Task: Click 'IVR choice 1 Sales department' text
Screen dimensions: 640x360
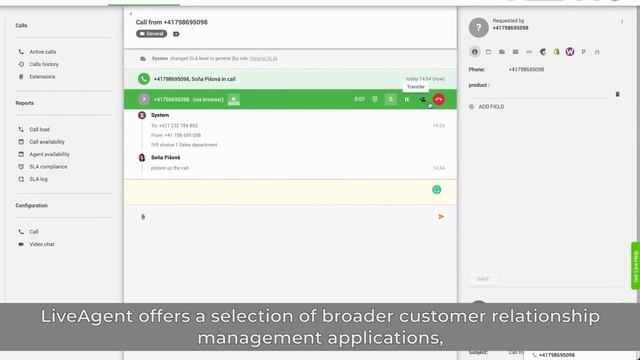Action: (x=184, y=145)
